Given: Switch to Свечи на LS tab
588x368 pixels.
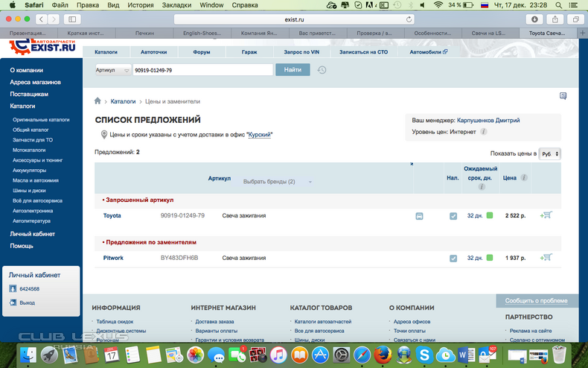Looking at the screenshot, I should [x=490, y=33].
